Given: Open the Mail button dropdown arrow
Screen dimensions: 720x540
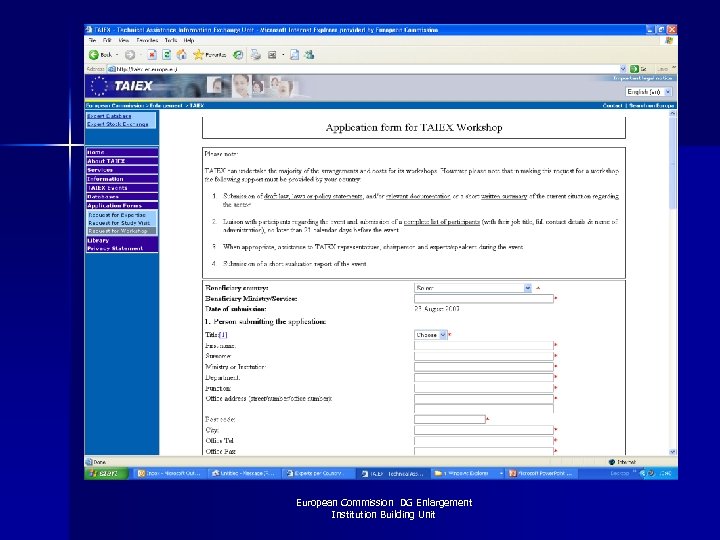Looking at the screenshot, I should point(283,55).
